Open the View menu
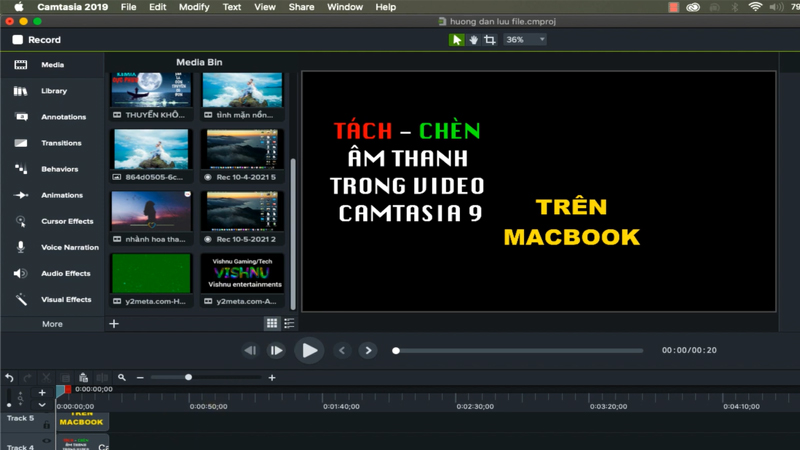The height and width of the screenshot is (450, 800). click(265, 7)
